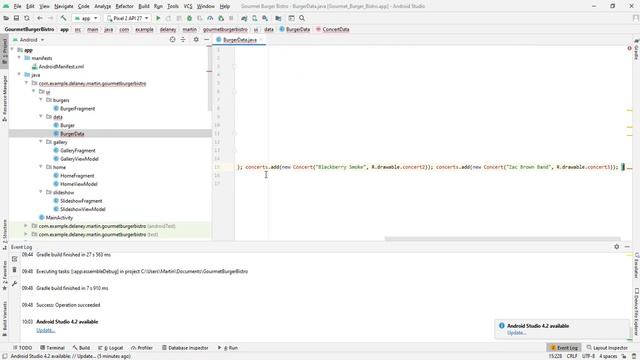
Task: Select HomeViewModel in project tree
Action: pyautogui.click(x=79, y=184)
